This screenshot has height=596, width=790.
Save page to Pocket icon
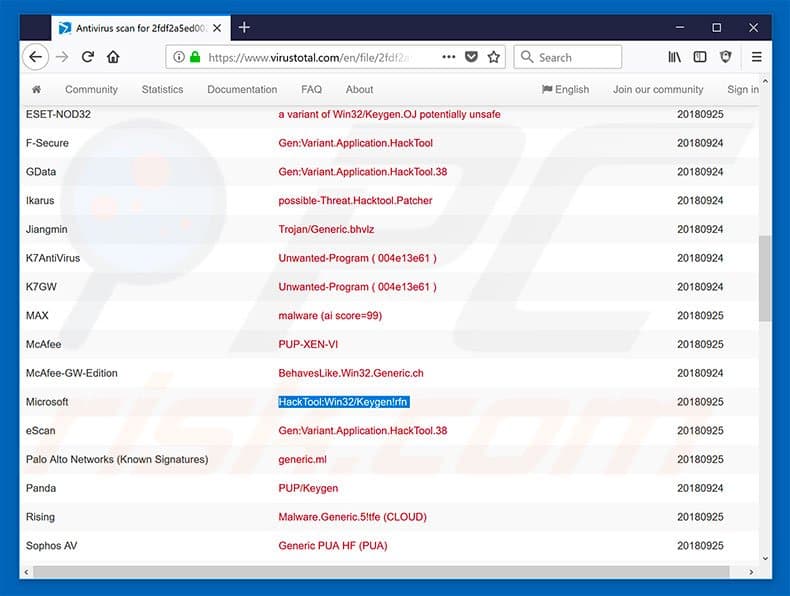(x=471, y=57)
